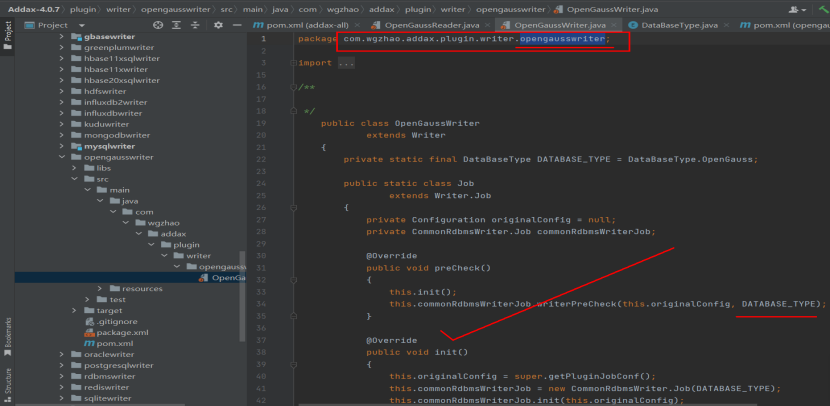Click 'src' in the breadcrumb path
Image resolution: width=830 pixels, height=406 pixels.
[227, 10]
